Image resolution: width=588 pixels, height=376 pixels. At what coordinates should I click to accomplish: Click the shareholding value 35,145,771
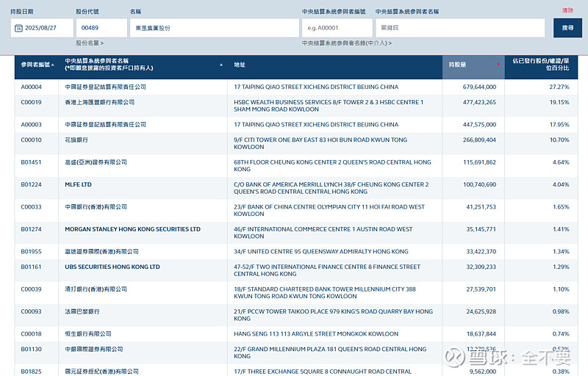point(481,229)
